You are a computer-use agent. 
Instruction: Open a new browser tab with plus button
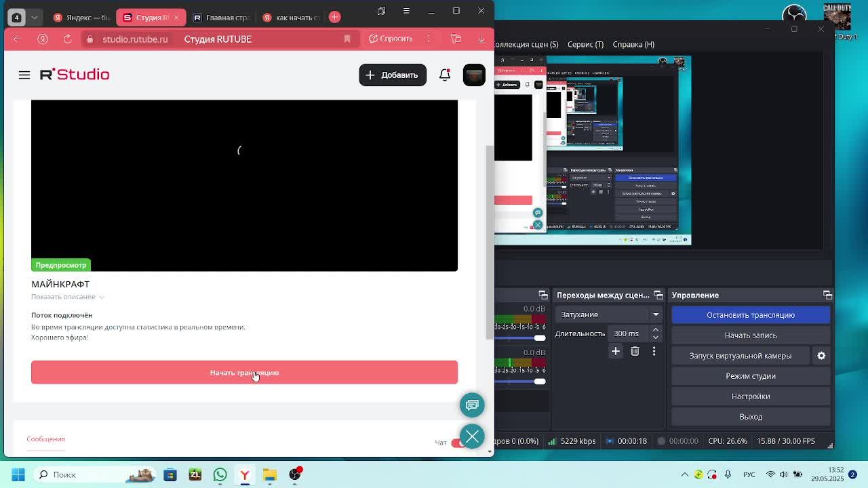334,17
